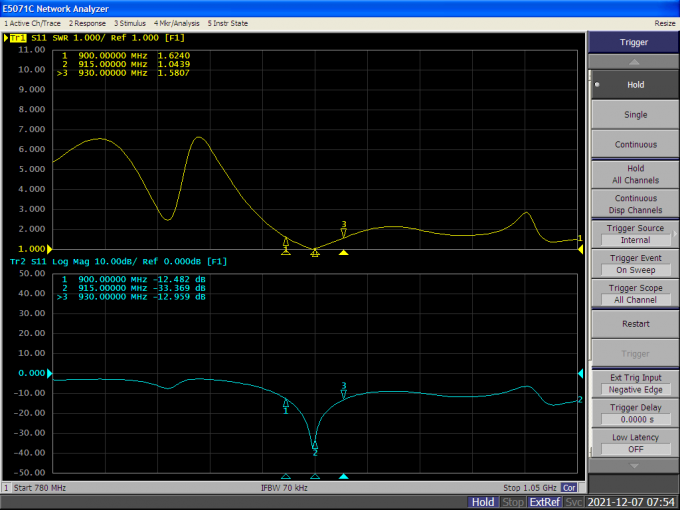The image size is (680, 510).
Task: Click the cyan marker 2 at the trace minimum
Action: click(x=315, y=446)
